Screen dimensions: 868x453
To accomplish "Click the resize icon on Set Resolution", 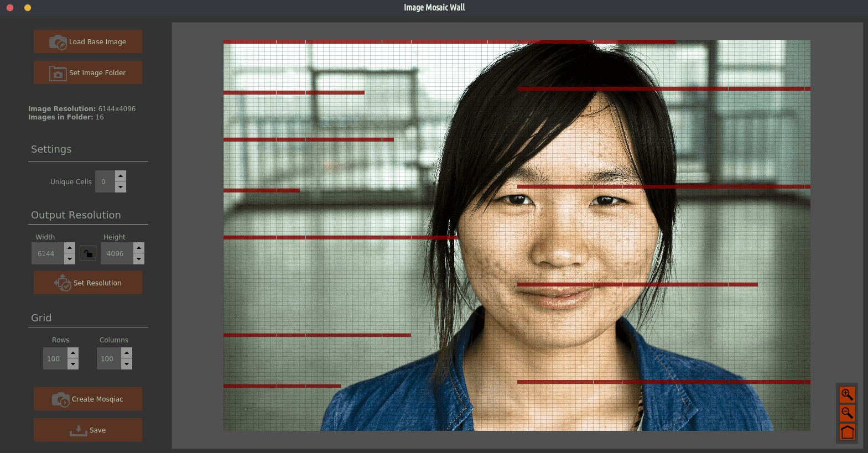I will [63, 283].
